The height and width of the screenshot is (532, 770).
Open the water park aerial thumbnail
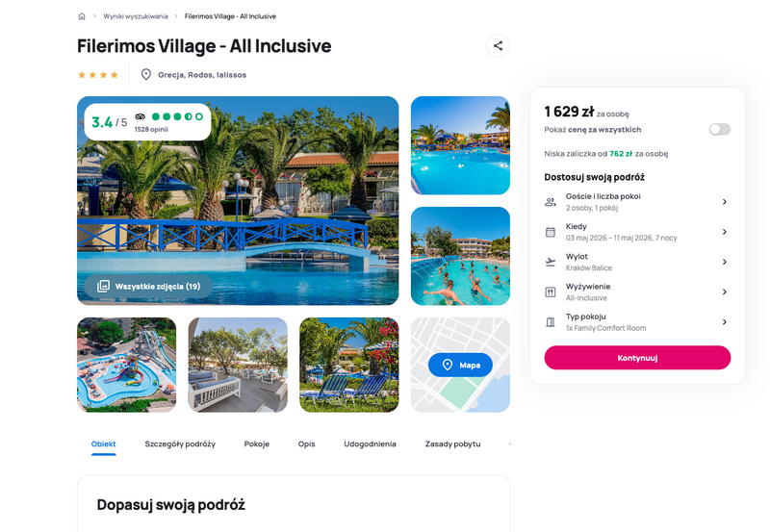(x=127, y=365)
